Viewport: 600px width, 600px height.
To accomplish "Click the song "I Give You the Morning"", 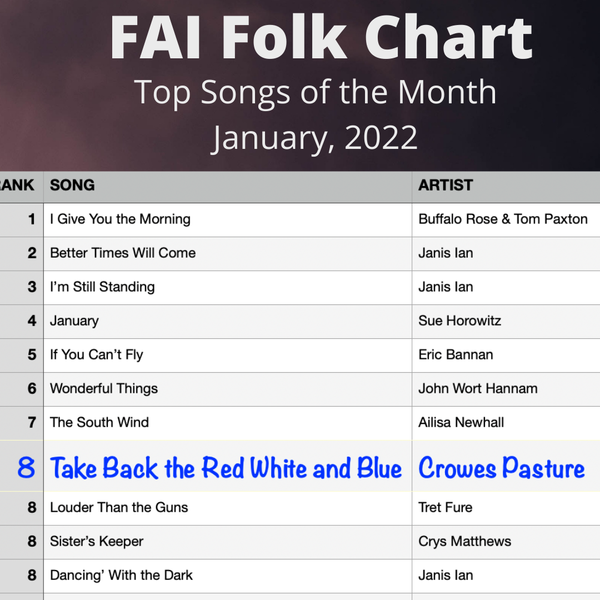I will coord(120,219).
